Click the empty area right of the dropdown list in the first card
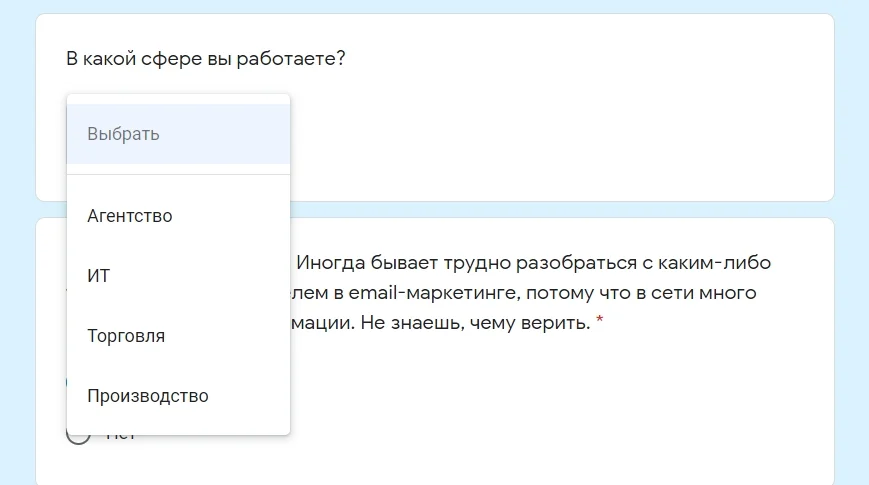Viewport: 869px width, 485px height. pos(560,140)
